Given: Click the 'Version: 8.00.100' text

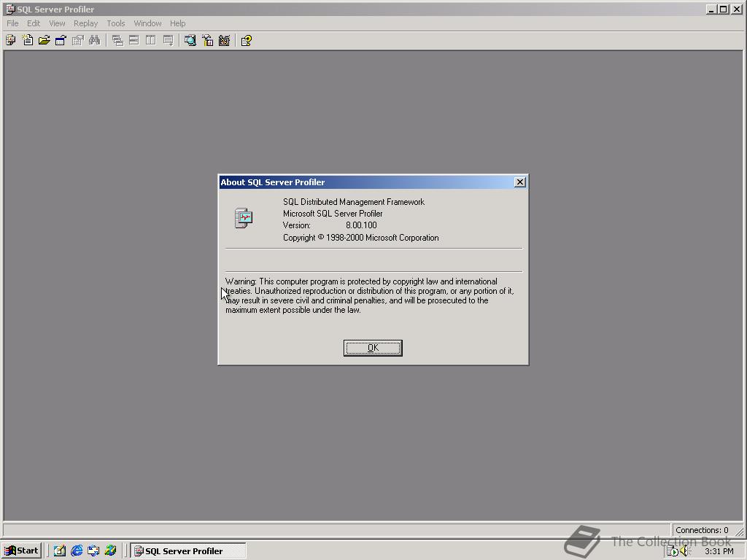Looking at the screenshot, I should pos(330,225).
